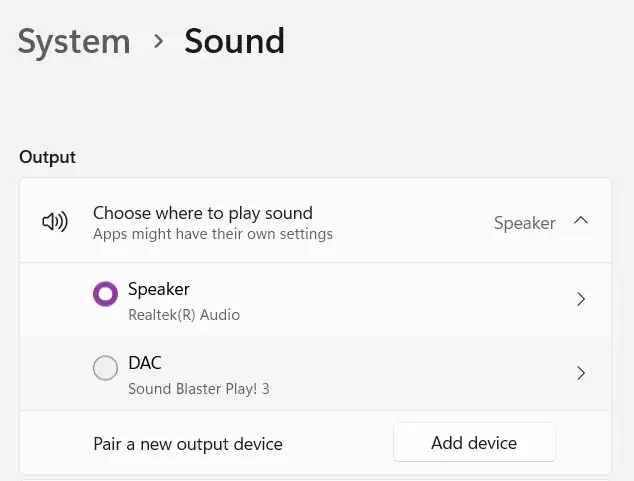This screenshot has width=634, height=481.
Task: Click the current output value Speaker text
Action: click(x=524, y=223)
